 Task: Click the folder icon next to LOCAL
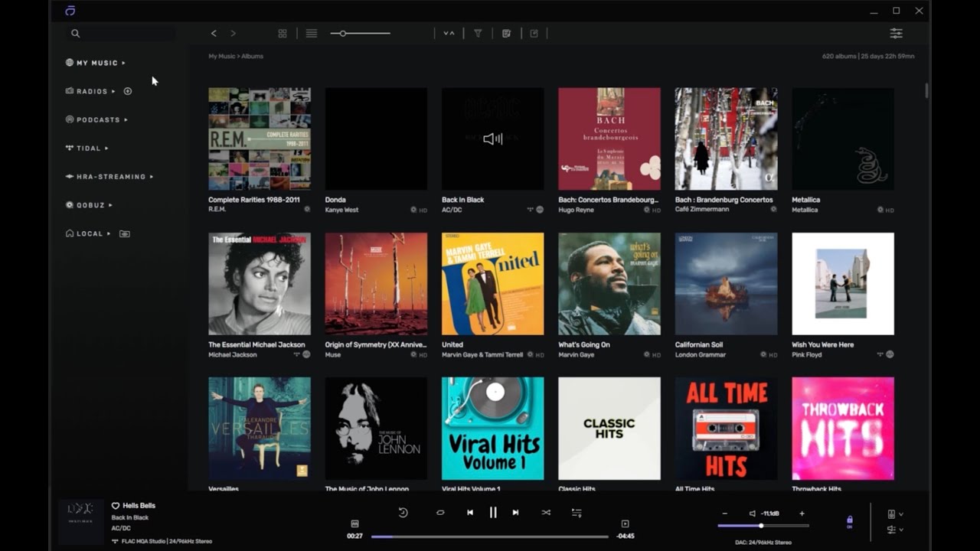coord(125,233)
